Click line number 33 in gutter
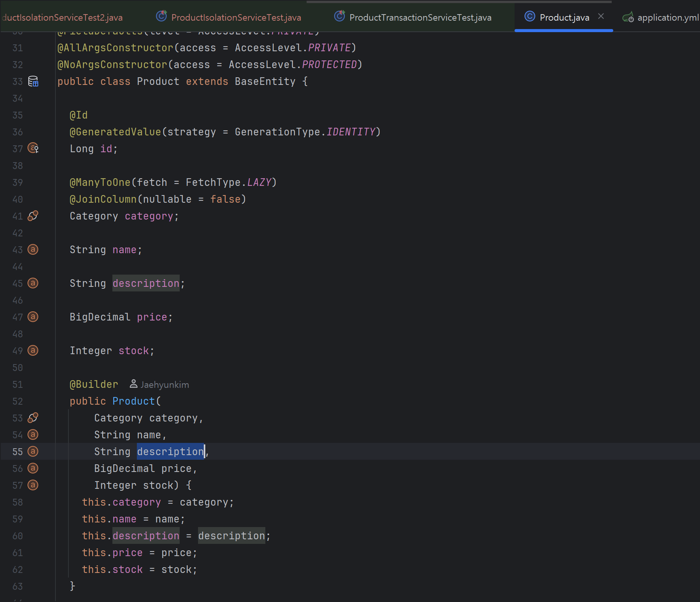 click(18, 81)
